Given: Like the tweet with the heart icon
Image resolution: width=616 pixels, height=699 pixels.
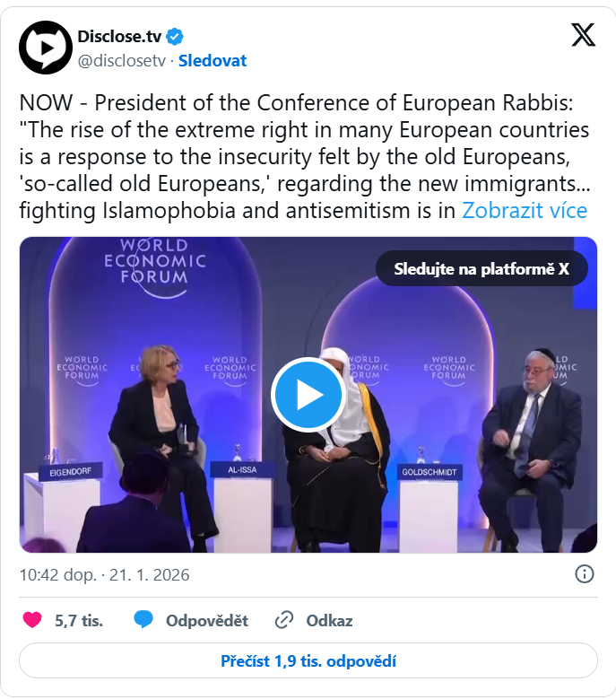Looking at the screenshot, I should [32, 620].
